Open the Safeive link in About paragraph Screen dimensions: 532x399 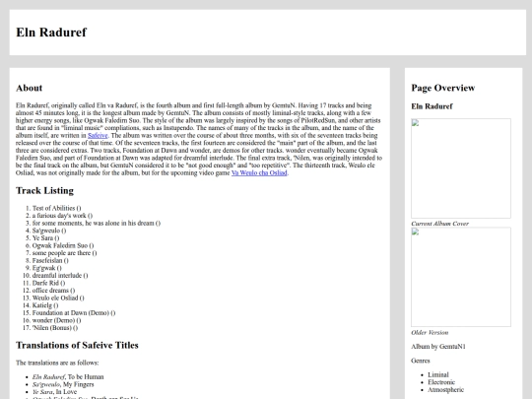tap(98, 135)
